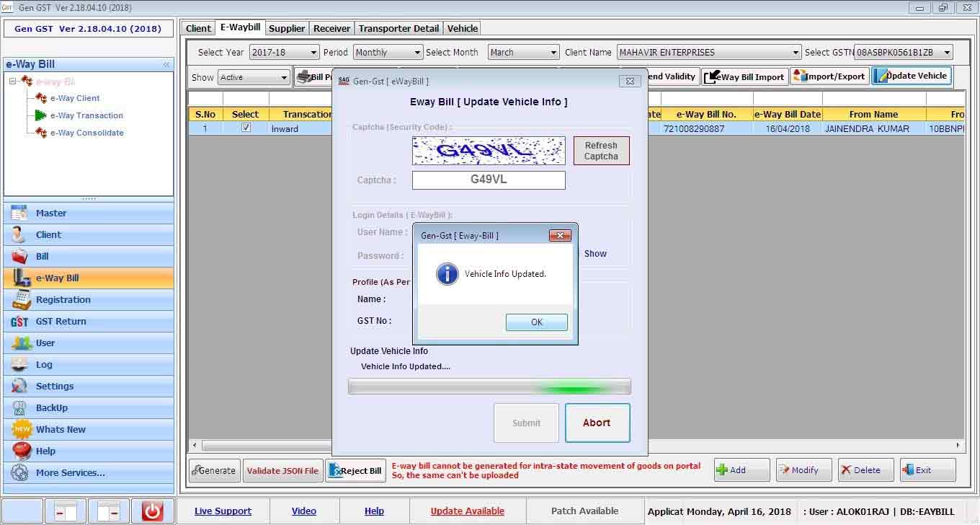Click the Update Available link
The image size is (980, 525).
click(x=467, y=511)
